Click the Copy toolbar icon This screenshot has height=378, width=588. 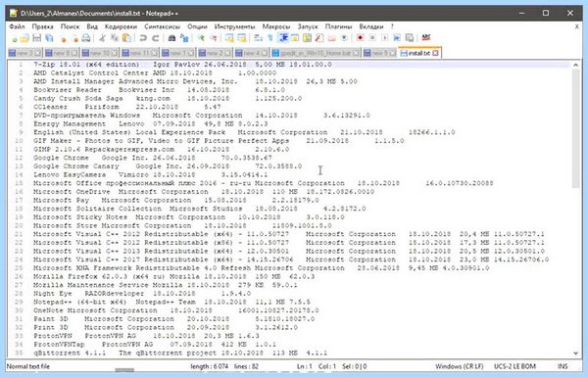point(115,38)
